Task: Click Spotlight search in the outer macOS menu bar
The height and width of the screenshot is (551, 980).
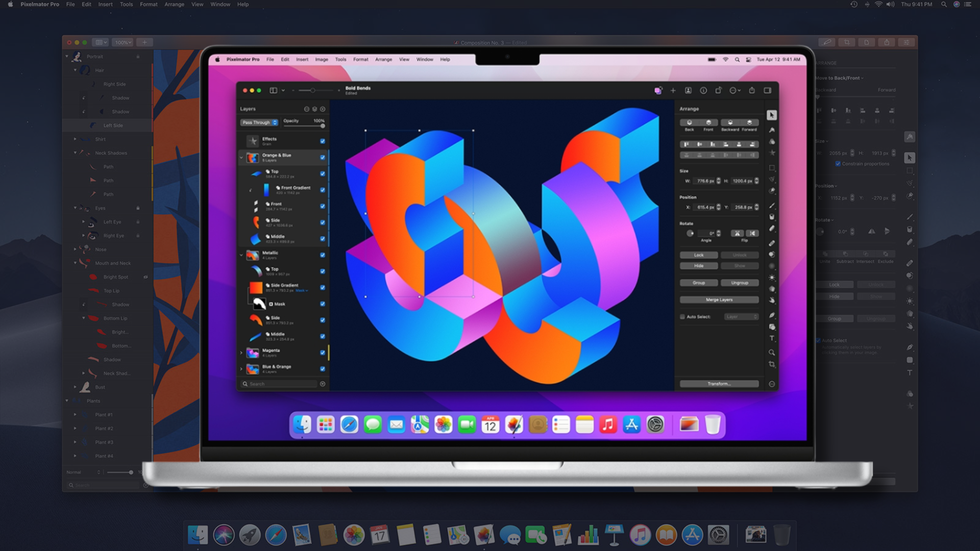Action: [944, 4]
